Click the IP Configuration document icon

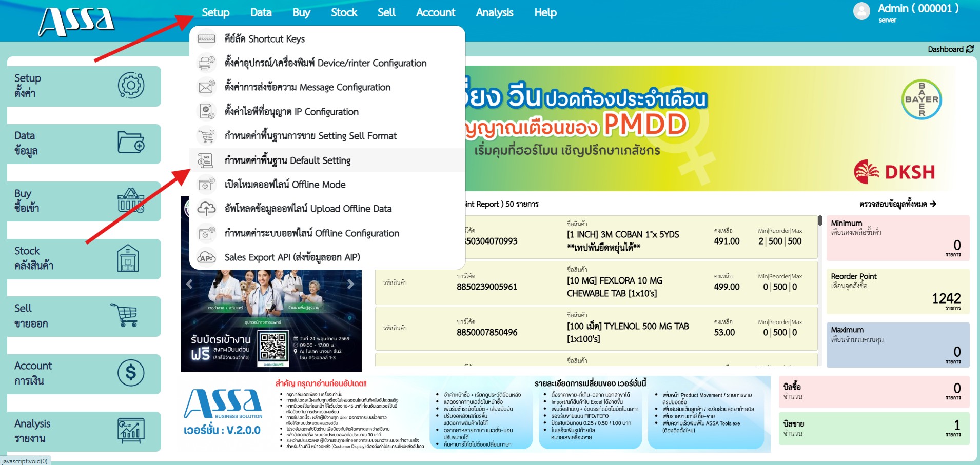206,111
